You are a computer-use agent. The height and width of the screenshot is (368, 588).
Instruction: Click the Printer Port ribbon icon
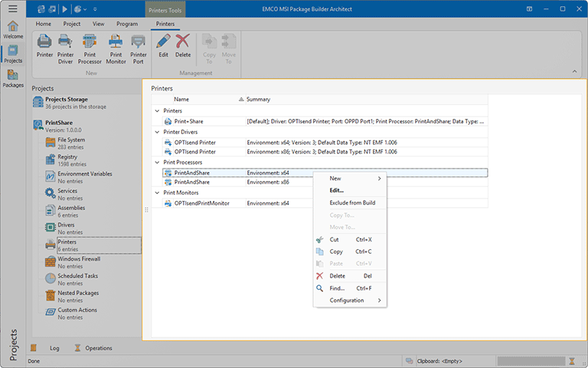tap(138, 46)
